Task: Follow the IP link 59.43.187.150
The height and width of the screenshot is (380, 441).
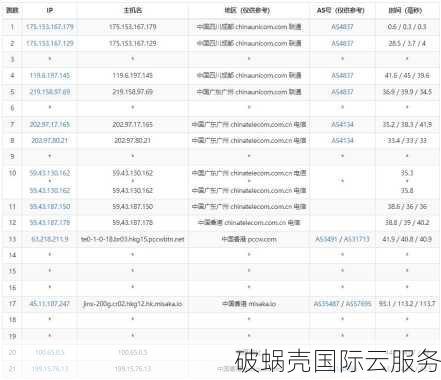Action: coord(50,206)
